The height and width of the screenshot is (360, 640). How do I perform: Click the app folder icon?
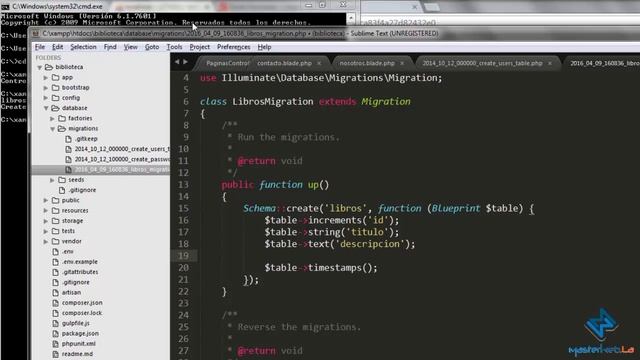56,77
